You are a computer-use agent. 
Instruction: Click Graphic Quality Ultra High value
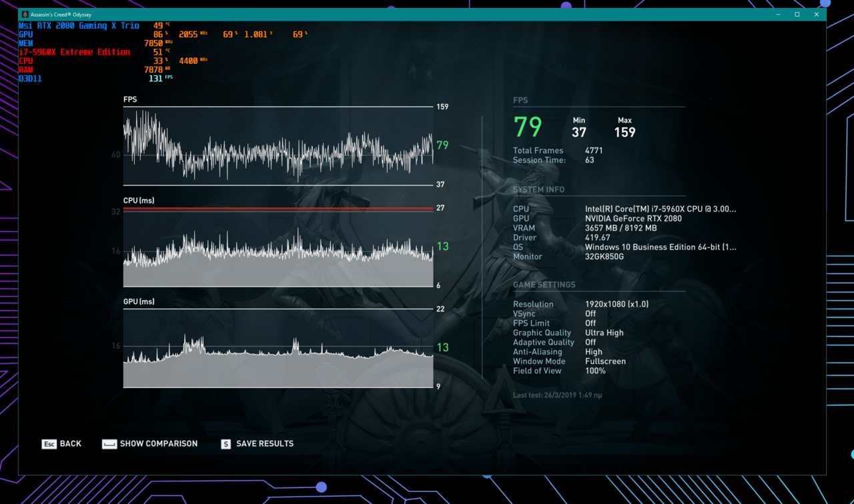(604, 333)
